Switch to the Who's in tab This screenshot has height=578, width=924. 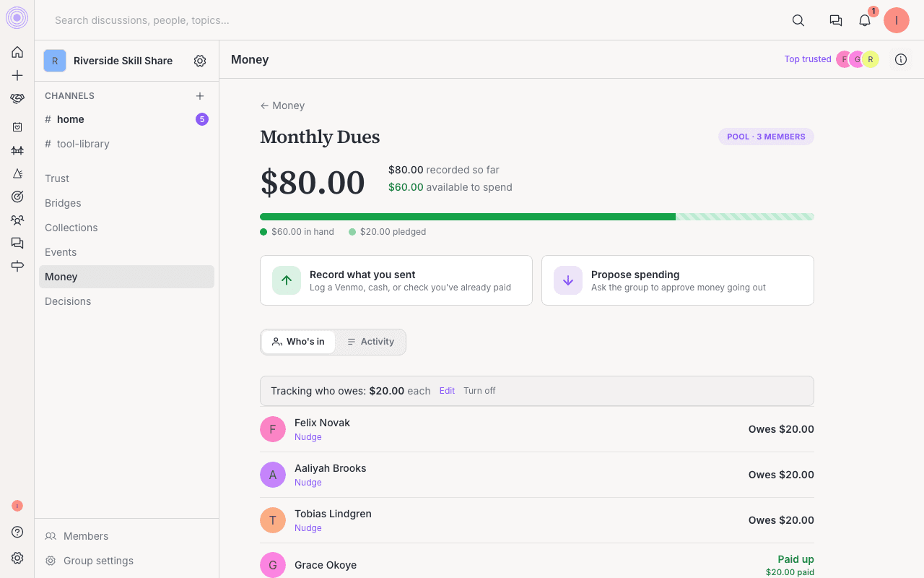(298, 342)
